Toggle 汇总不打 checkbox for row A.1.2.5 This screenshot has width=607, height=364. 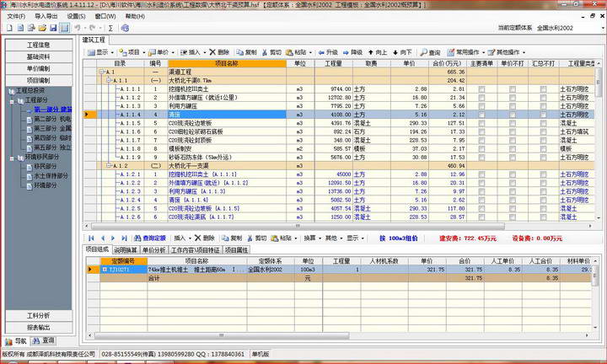pos(544,208)
